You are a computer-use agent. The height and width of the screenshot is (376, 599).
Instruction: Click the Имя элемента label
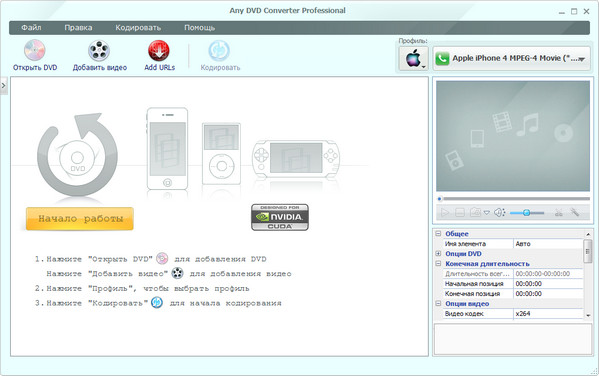click(x=465, y=244)
